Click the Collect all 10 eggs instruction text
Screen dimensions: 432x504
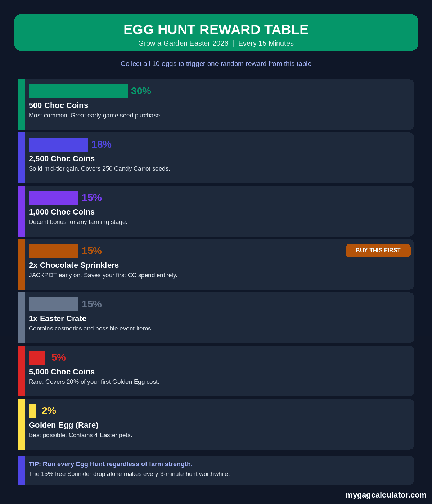click(x=216, y=64)
